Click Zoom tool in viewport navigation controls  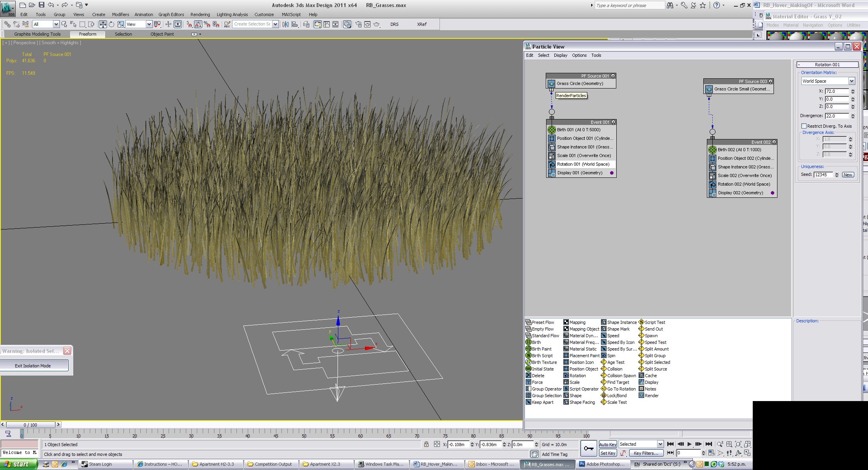point(720,444)
